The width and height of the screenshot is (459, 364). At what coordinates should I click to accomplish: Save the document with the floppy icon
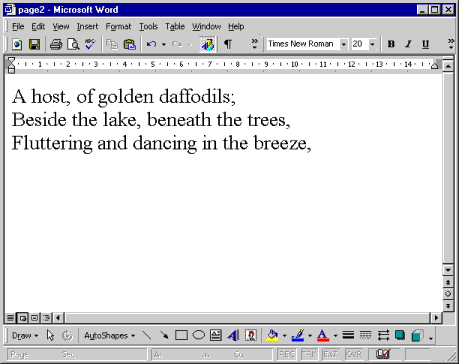tap(34, 44)
